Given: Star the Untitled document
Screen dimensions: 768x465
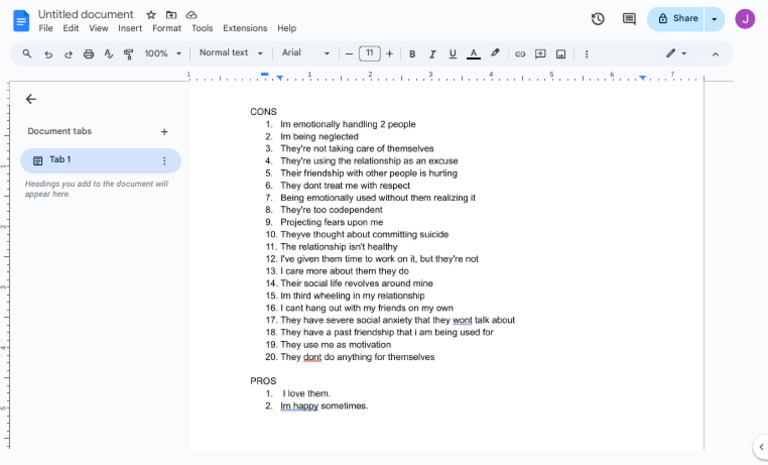Looking at the screenshot, I should coord(151,15).
